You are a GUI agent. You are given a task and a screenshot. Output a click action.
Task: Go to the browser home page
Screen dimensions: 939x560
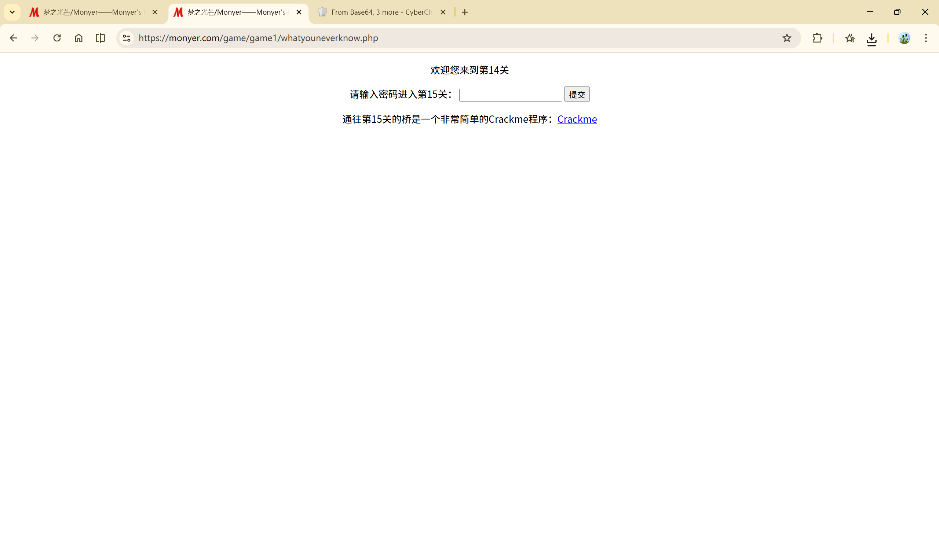(x=78, y=38)
